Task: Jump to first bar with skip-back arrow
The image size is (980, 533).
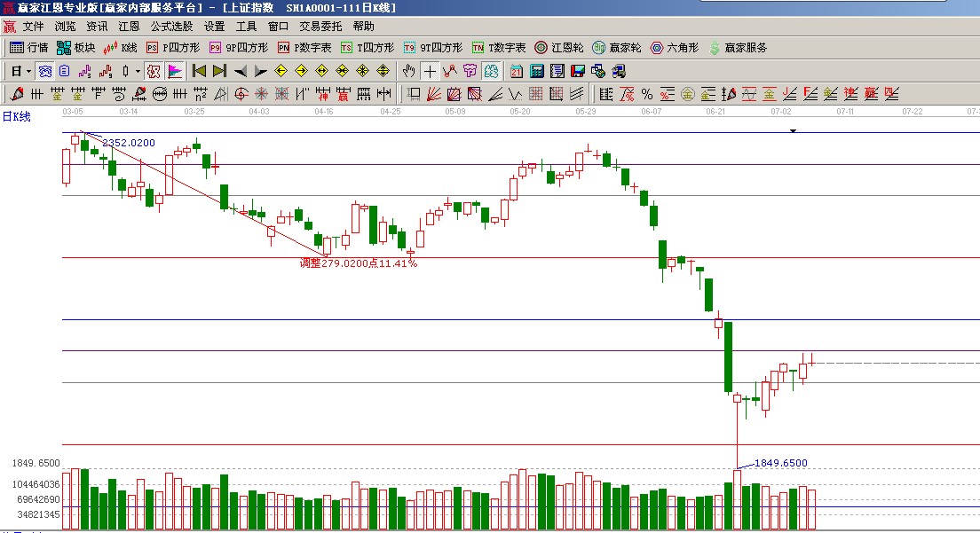Action: [199, 71]
